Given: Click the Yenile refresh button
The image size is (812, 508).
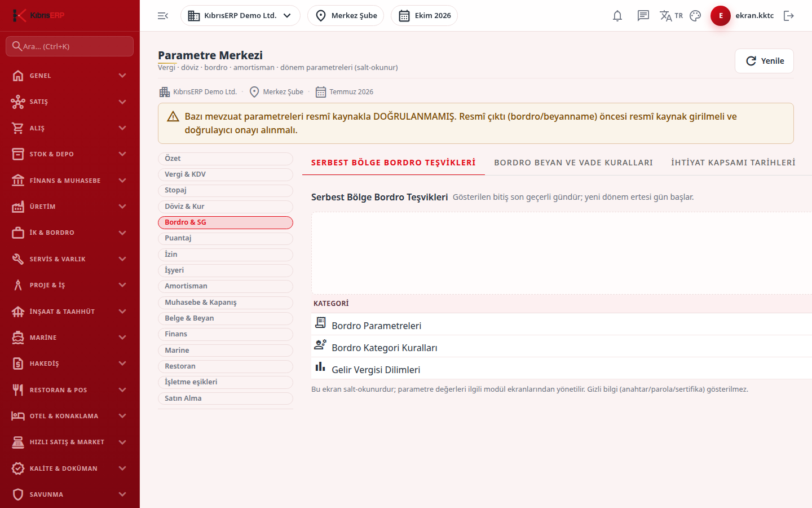Looking at the screenshot, I should [764, 61].
